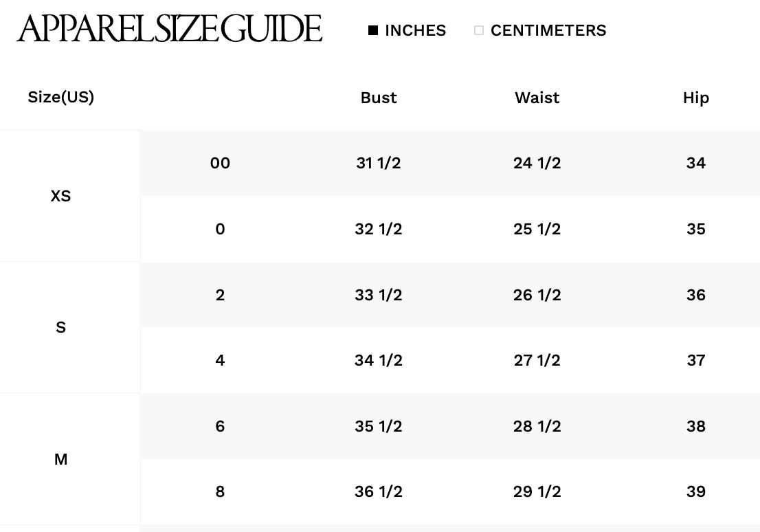Click the Bust column header
Image resolution: width=760 pixels, height=532 pixels.
(379, 98)
